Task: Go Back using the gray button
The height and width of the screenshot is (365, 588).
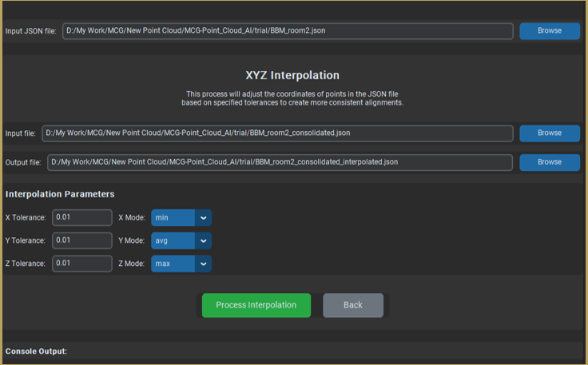Action: (x=353, y=305)
